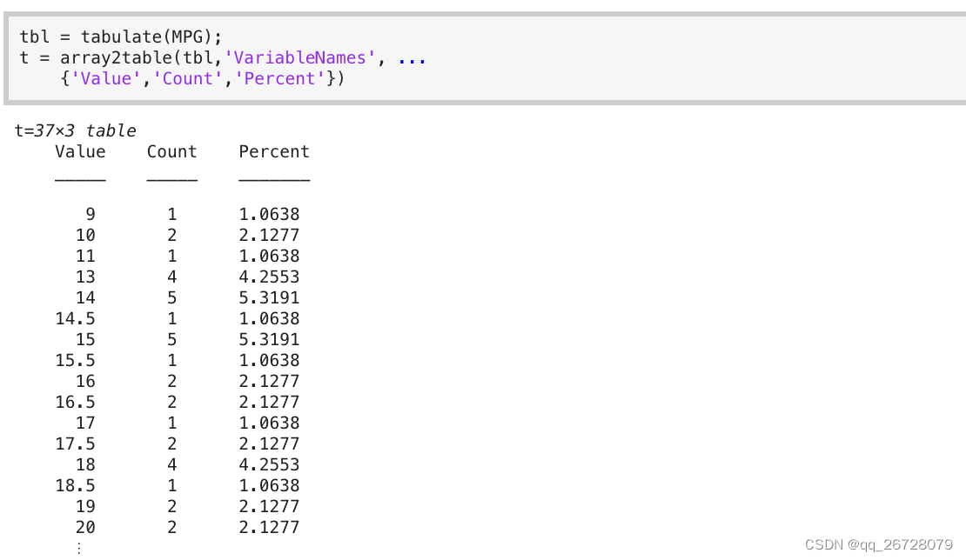966x560 pixels.
Task: Select Value cell 19
Action: point(85,507)
